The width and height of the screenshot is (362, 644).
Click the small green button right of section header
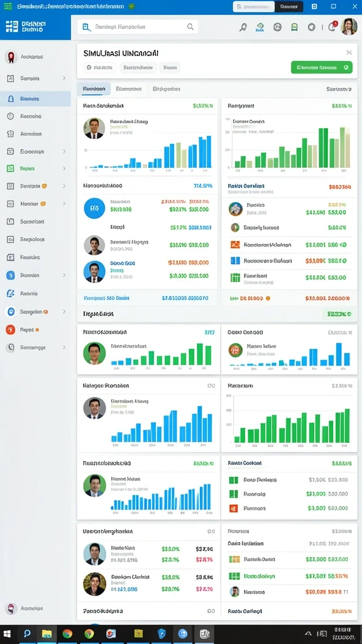(339, 314)
